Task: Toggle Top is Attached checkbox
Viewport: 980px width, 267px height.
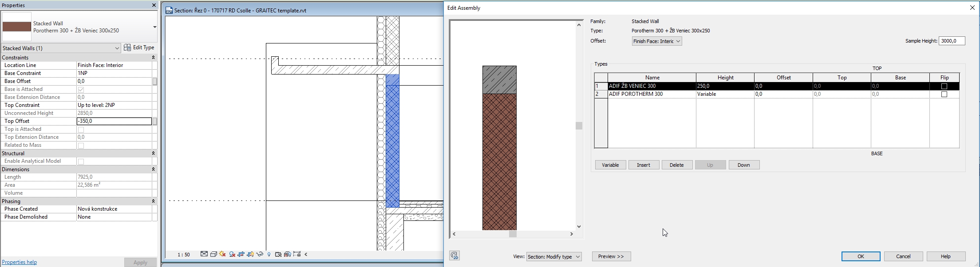Action: 81,130
